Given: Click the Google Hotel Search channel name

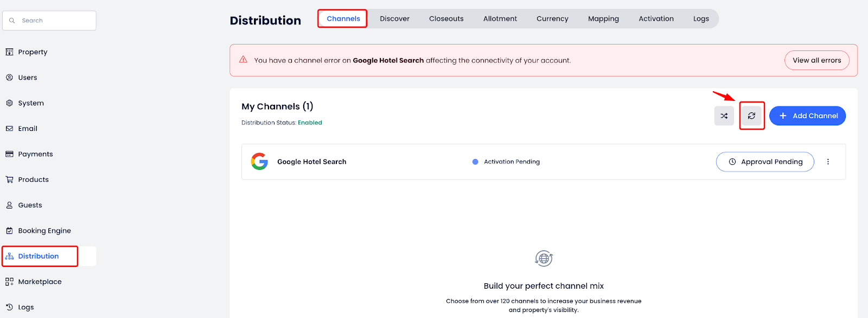Looking at the screenshot, I should [x=311, y=162].
